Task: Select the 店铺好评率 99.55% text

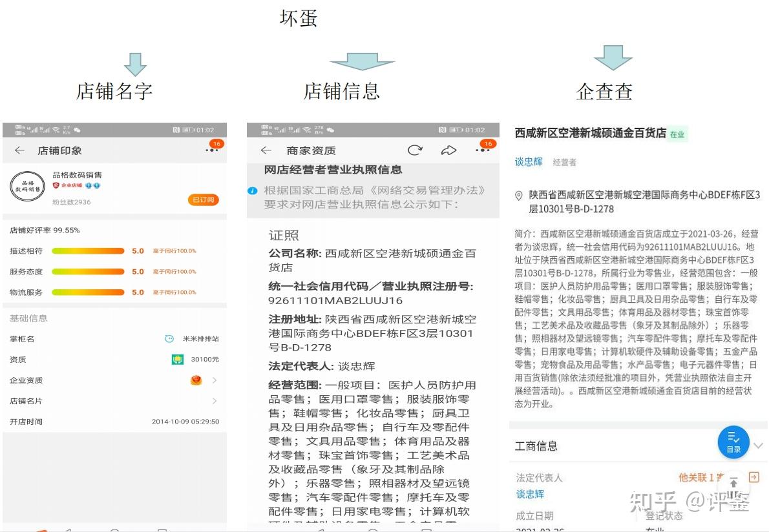Action: [45, 230]
